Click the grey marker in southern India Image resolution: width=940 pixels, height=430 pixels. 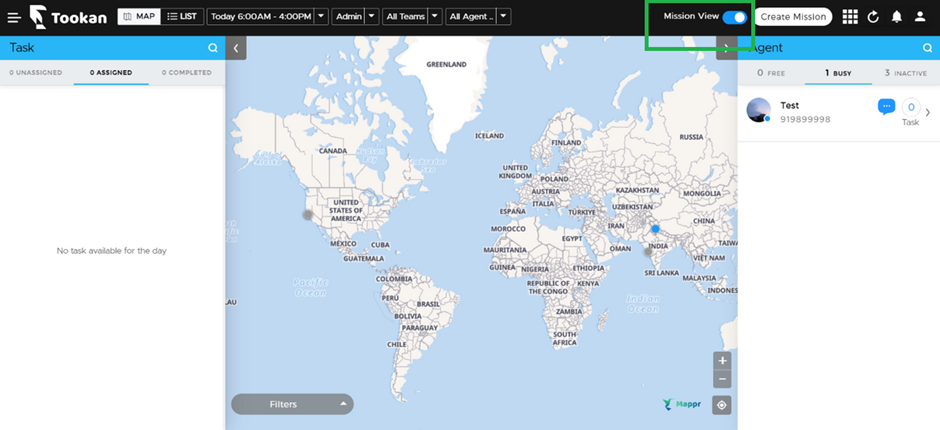tap(648, 252)
